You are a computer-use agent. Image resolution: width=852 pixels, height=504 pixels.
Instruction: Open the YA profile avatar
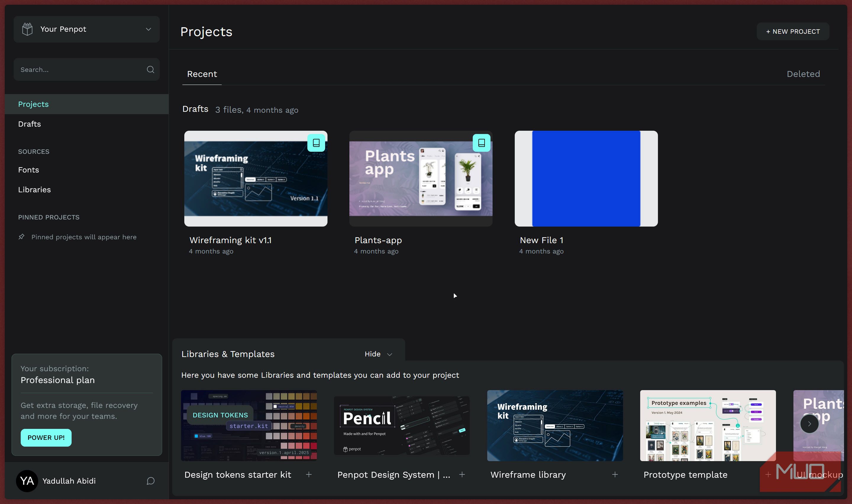tap(27, 481)
